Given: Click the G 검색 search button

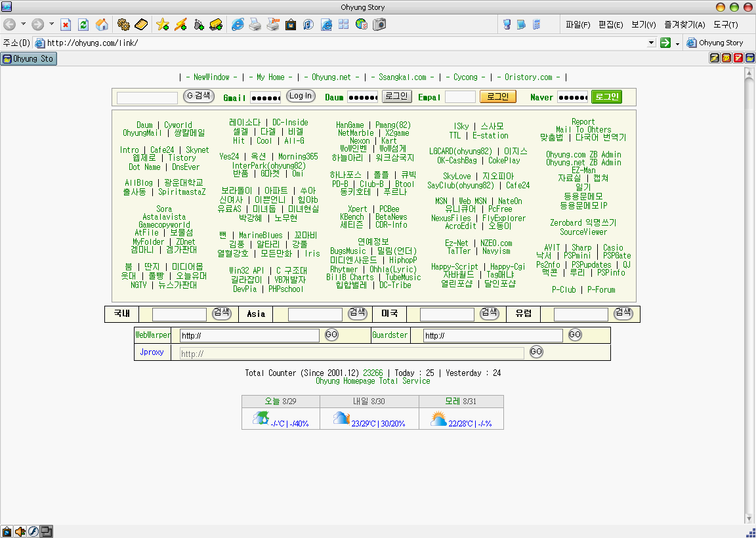Looking at the screenshot, I should pos(199,96).
